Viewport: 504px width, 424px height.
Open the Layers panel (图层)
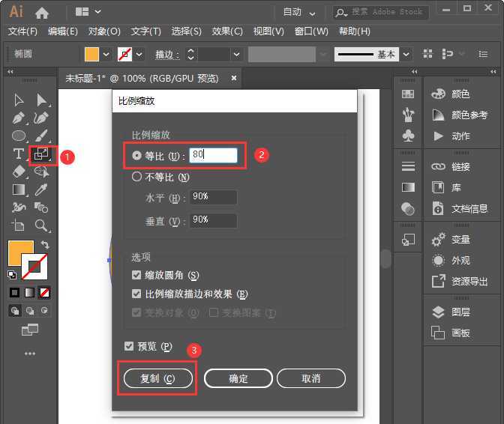point(460,312)
